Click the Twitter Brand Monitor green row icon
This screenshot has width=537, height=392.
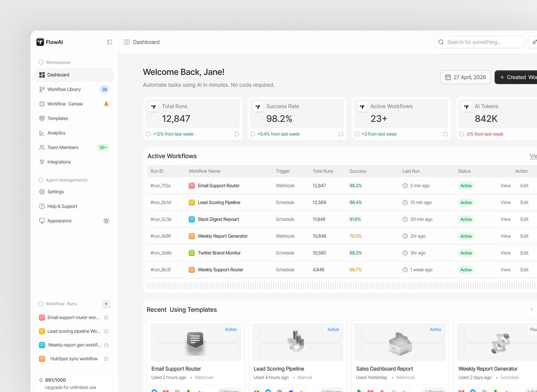pyautogui.click(x=192, y=253)
